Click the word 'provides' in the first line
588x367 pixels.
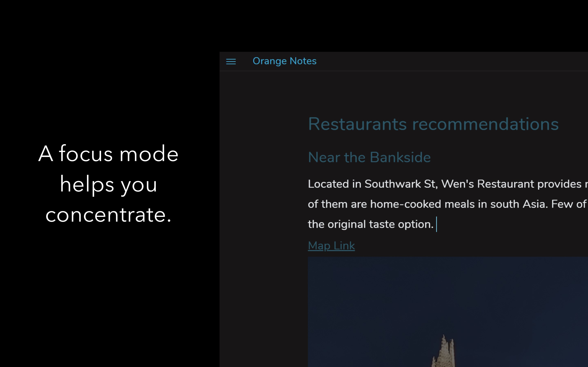point(559,184)
